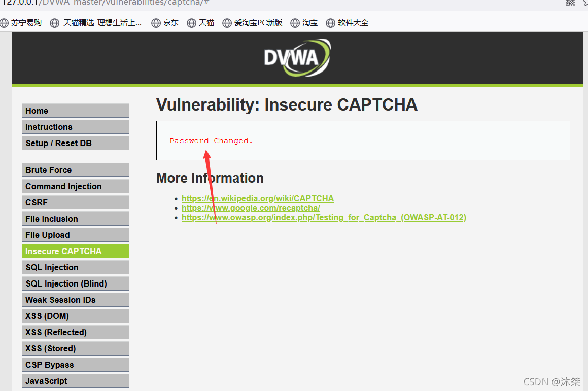Open the OWASP Testing for Captcha link
Screen dimensions: 588x391
click(x=324, y=218)
